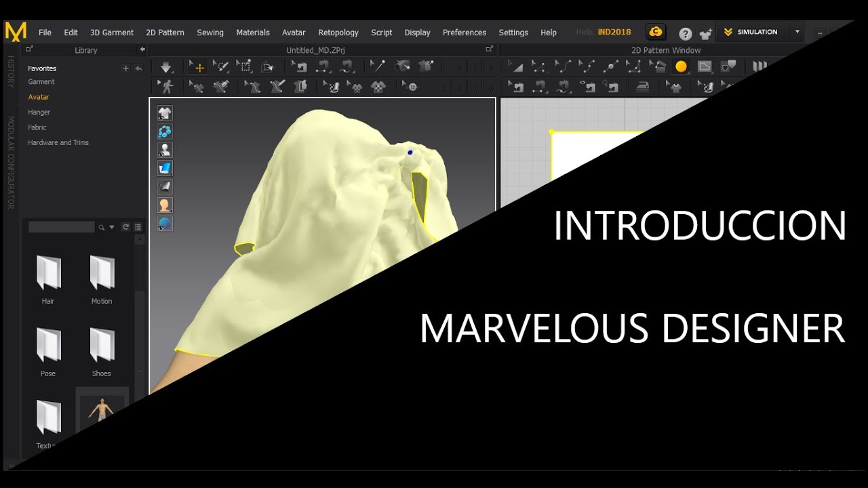Select the Edit avatar curve tool
The width and height of the screenshot is (868, 488).
pos(253,87)
